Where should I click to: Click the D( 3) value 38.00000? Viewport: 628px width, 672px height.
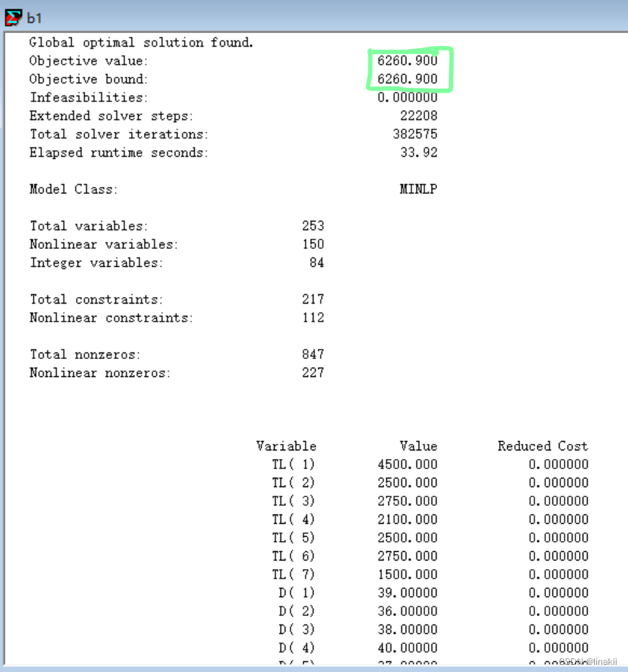407,630
